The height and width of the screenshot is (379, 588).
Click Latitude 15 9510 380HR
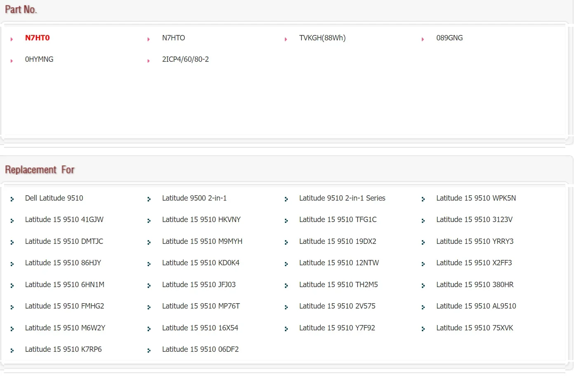(x=475, y=285)
